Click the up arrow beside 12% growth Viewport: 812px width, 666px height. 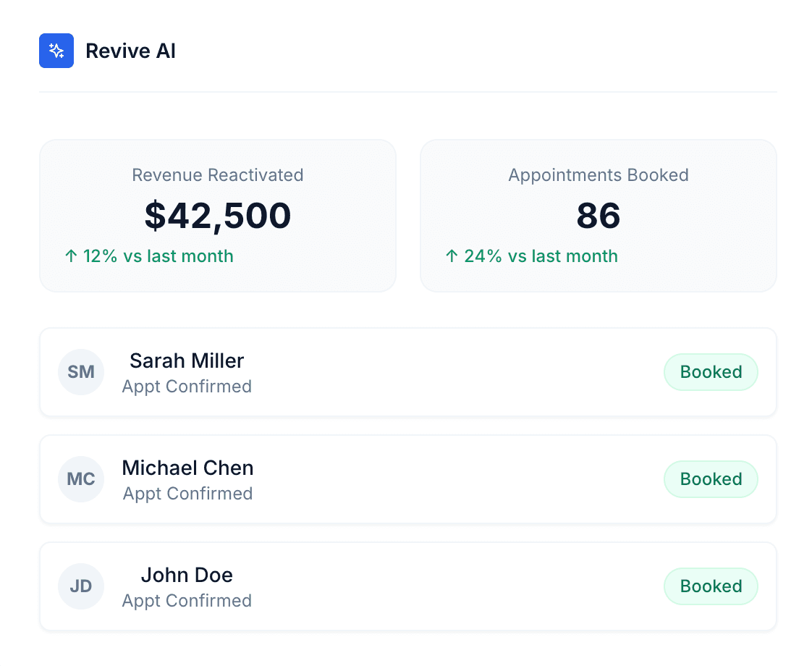70,256
